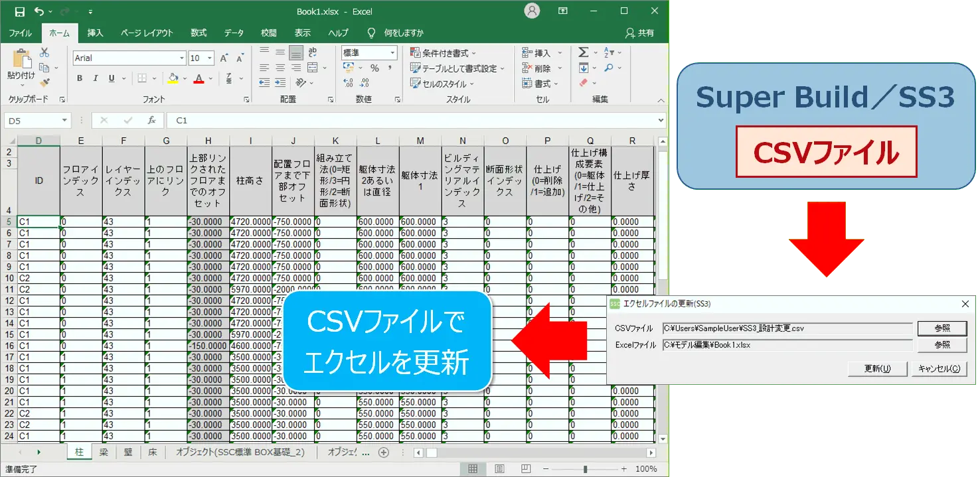Click the 共有 share button
This screenshot has height=477, width=980.
tap(640, 33)
